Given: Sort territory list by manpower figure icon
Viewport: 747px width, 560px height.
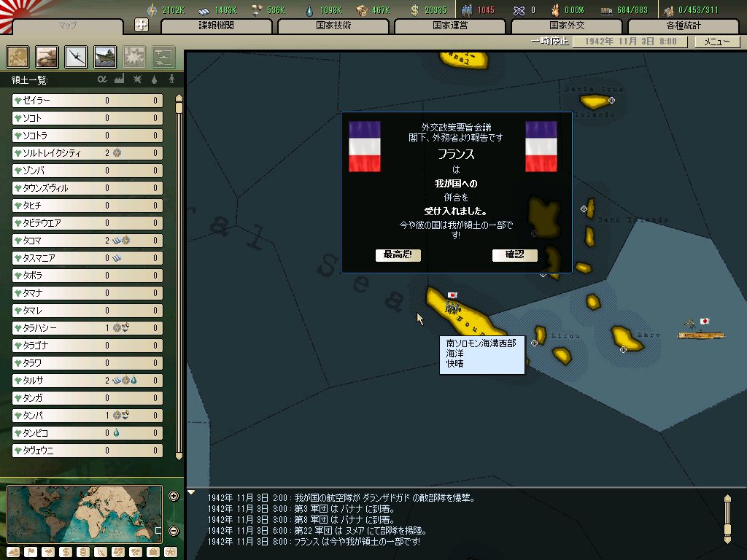Looking at the screenshot, I should [171, 79].
